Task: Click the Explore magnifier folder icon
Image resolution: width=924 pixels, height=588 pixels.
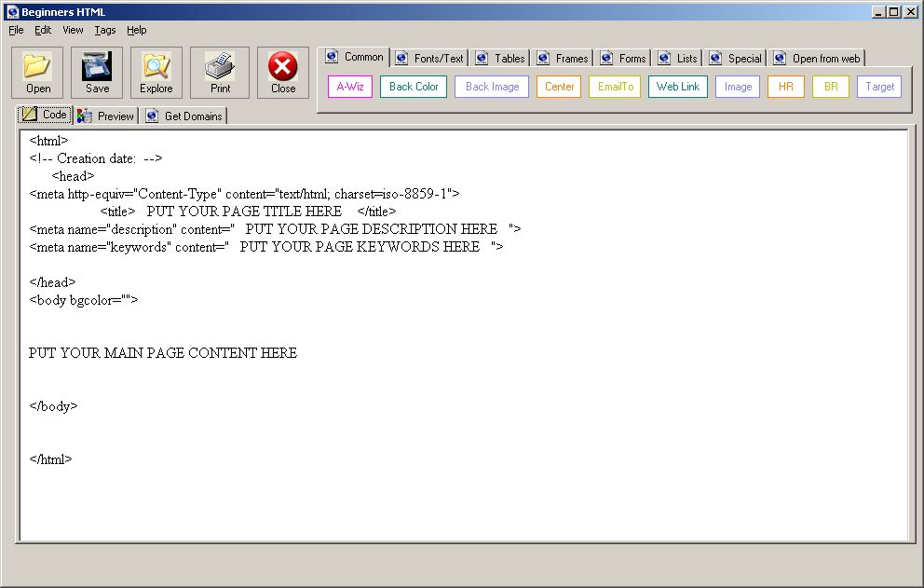Action: (x=156, y=65)
